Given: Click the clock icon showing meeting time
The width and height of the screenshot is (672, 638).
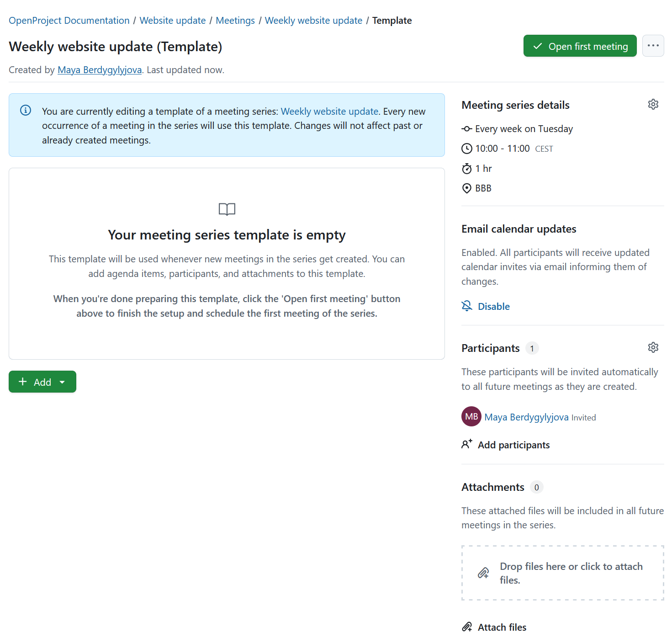Looking at the screenshot, I should pos(466,148).
